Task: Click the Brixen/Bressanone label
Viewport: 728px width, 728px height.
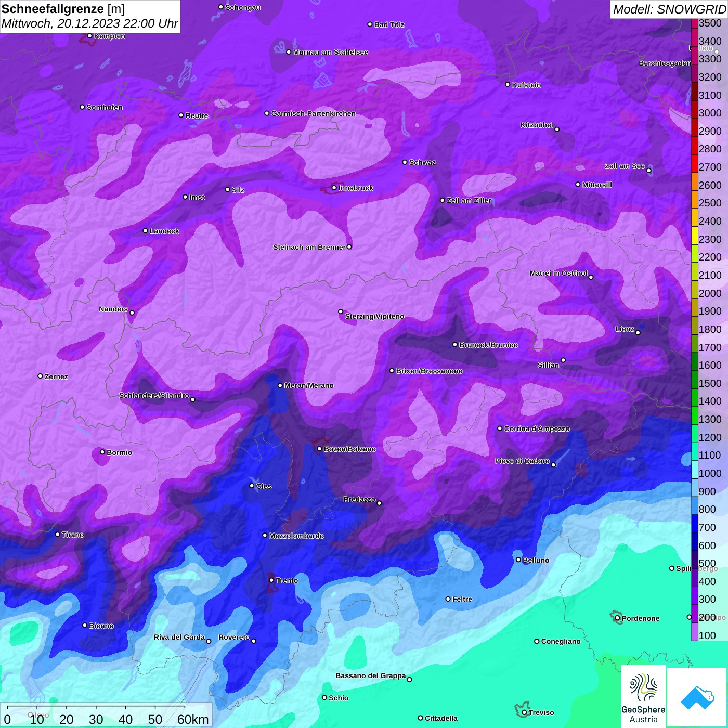Action: (x=429, y=371)
